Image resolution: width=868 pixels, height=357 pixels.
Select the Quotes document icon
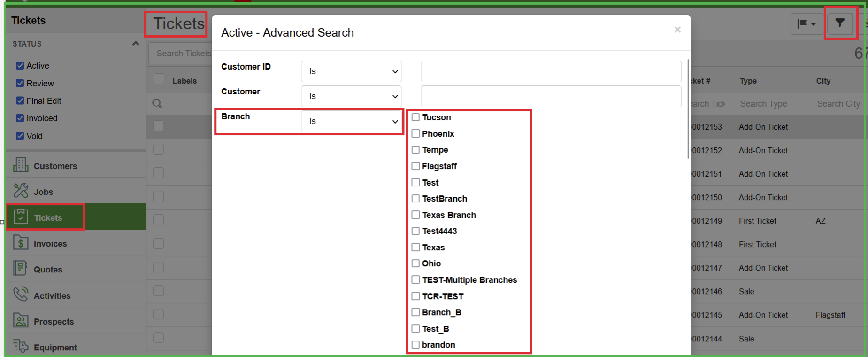pyautogui.click(x=21, y=268)
